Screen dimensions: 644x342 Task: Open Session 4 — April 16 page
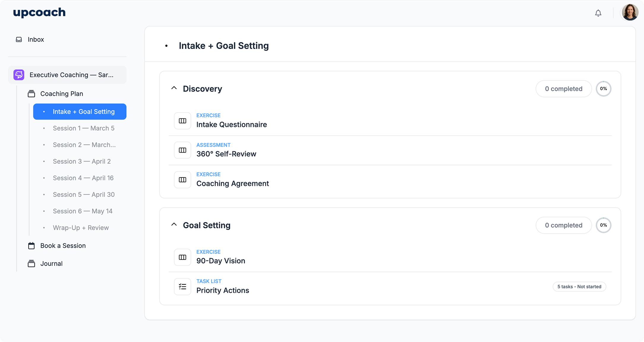click(83, 178)
